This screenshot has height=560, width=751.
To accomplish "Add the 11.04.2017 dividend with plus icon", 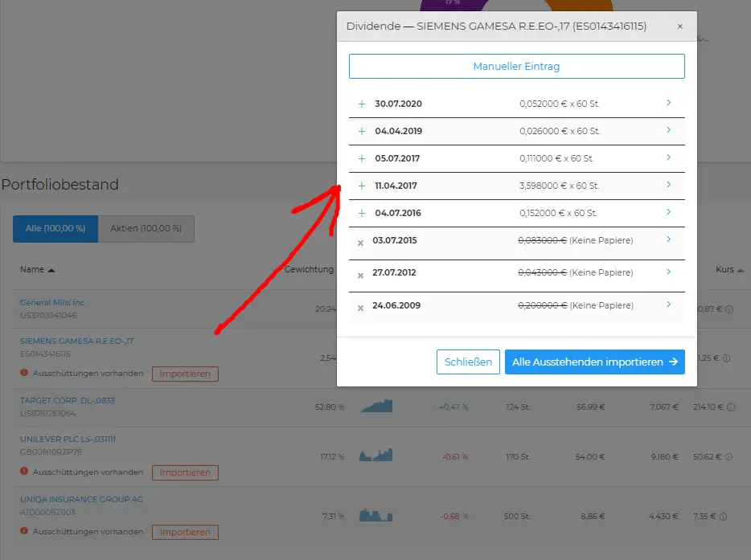I will coord(362,186).
